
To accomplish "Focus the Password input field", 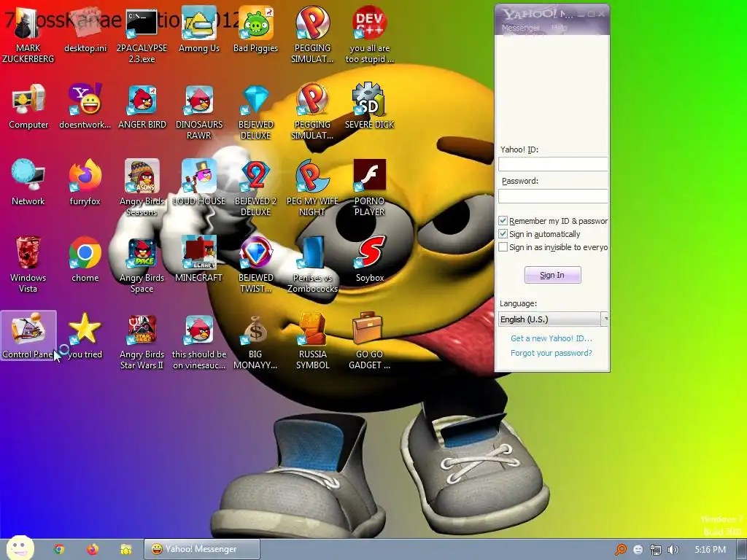I will [553, 195].
